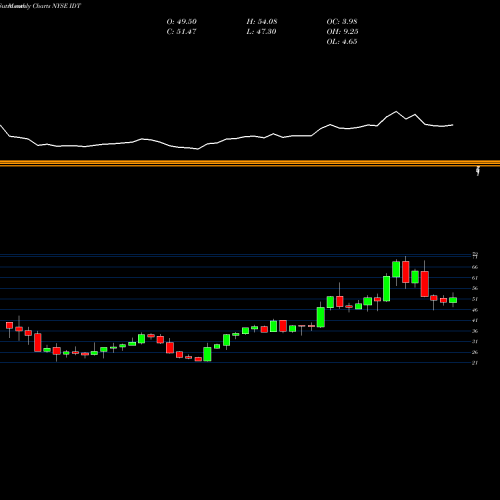Click the low value 'L: 47.30'
This screenshot has width=500, height=500.
[x=261, y=32]
